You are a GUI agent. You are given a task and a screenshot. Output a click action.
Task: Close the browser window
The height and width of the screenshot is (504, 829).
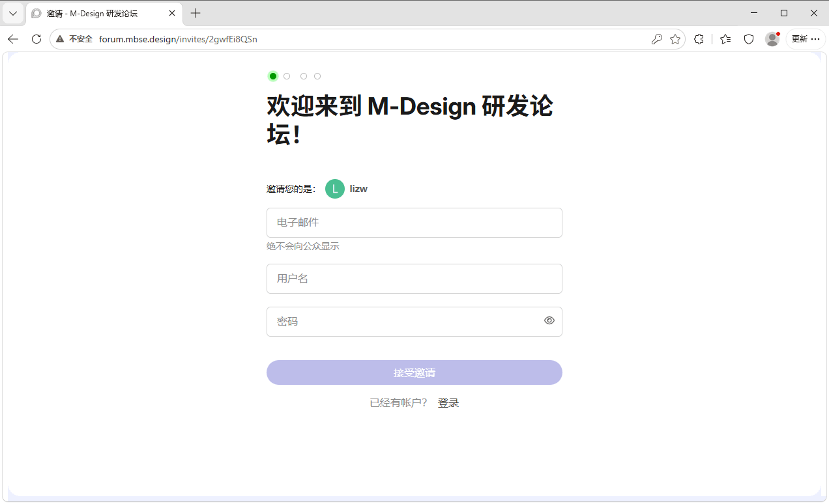pos(814,13)
